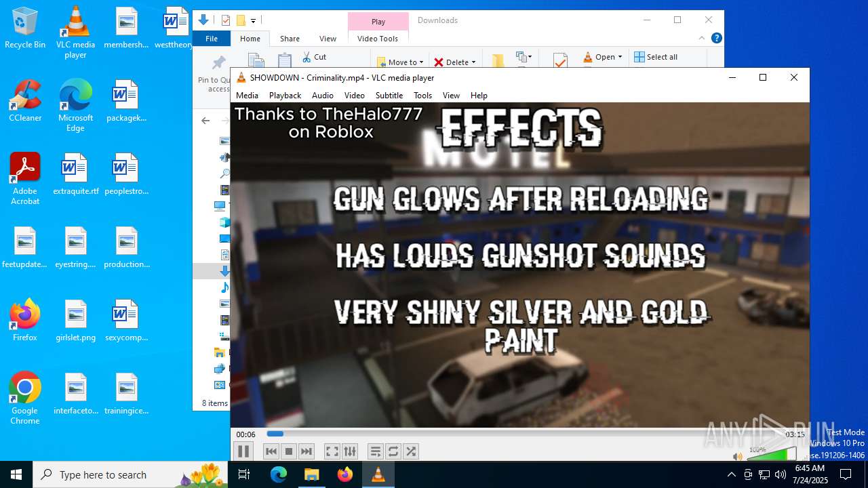The image size is (868, 488).
Task: Open Recycle Bin desktop icon
Action: pos(25,28)
